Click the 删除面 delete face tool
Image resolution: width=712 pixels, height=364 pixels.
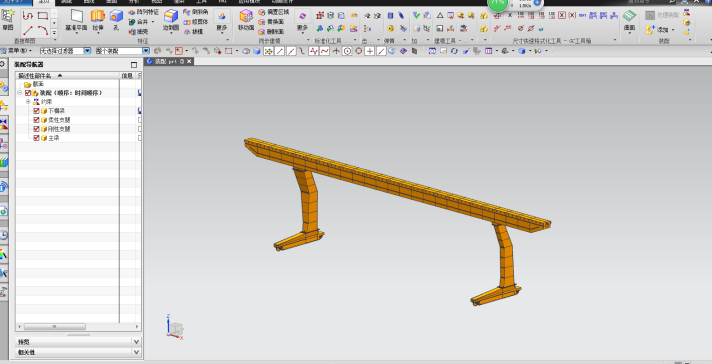(x=271, y=32)
